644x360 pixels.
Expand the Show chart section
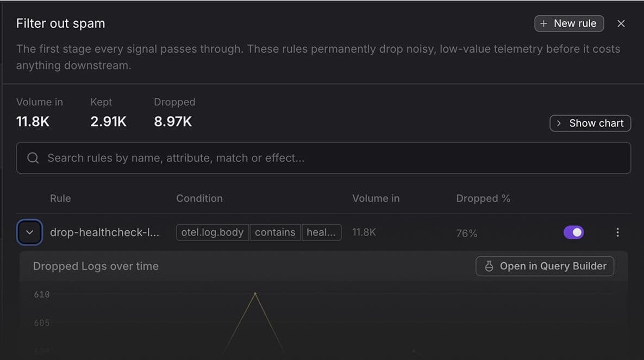pos(590,123)
